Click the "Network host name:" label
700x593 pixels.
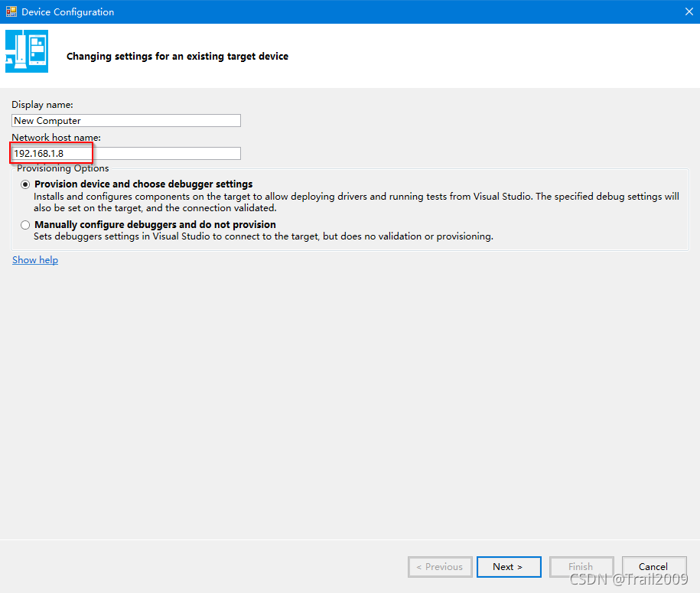[x=57, y=138]
